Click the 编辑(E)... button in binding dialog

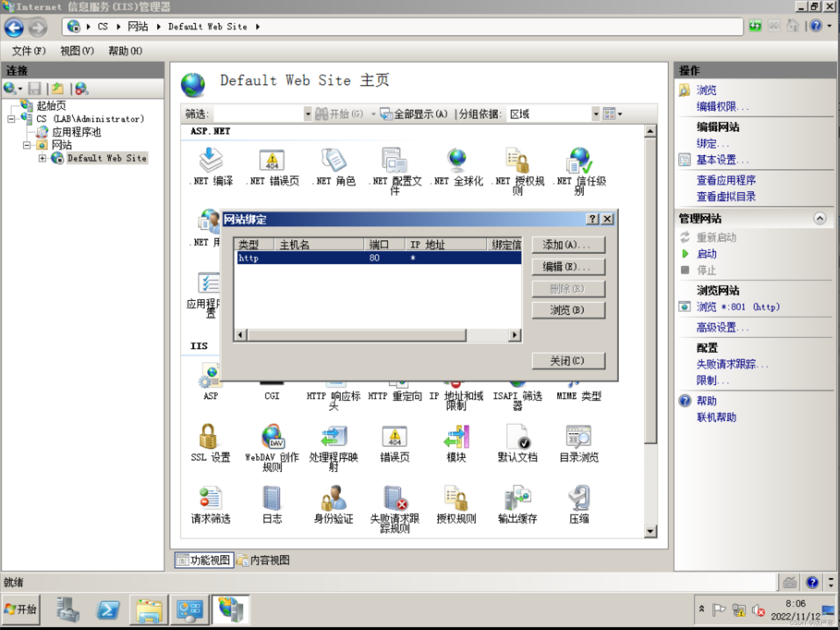568,267
